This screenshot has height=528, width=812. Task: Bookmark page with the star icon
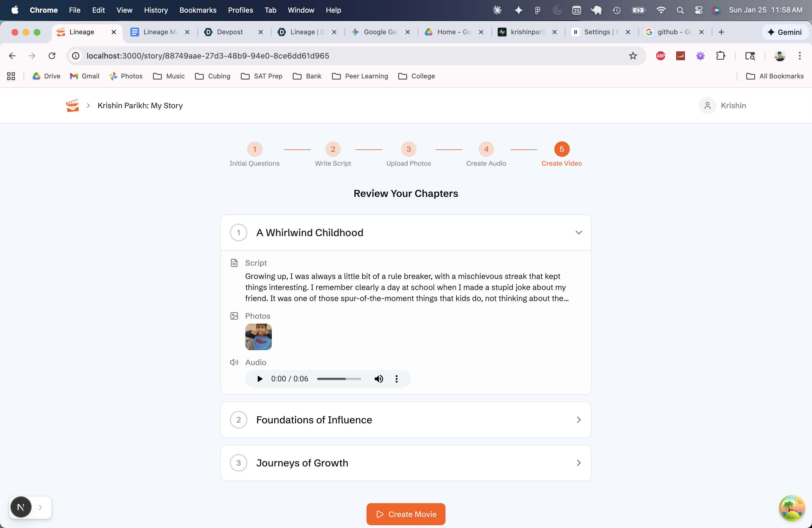pyautogui.click(x=633, y=56)
